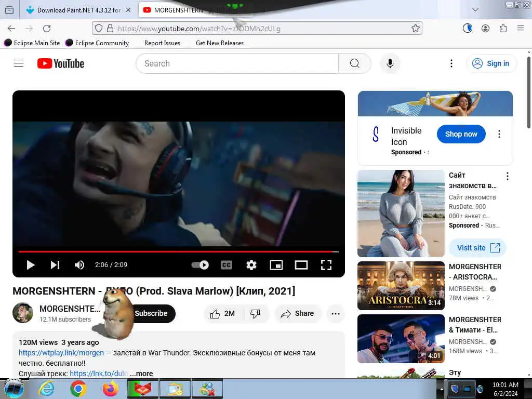Click the search magnifier button
This screenshot has height=399, width=532.
[x=354, y=63]
